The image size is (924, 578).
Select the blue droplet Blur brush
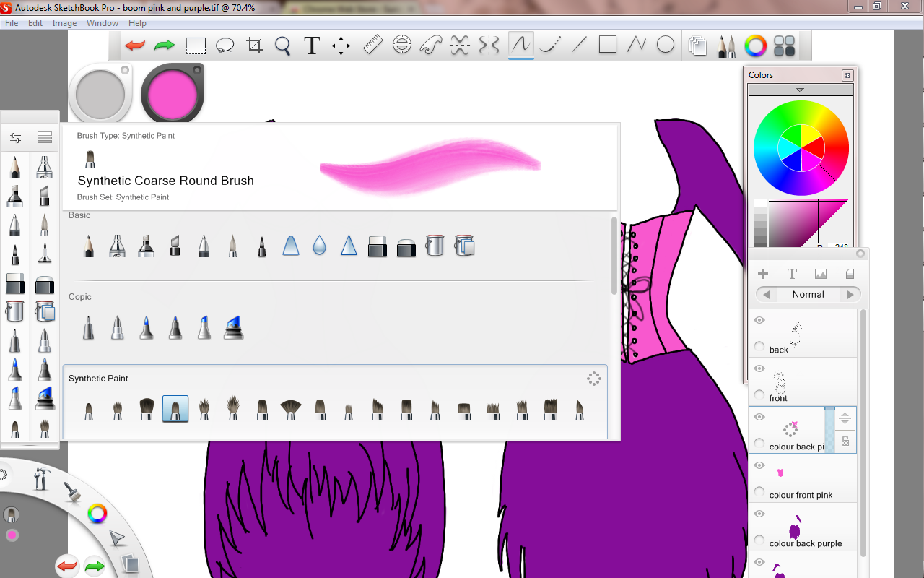pyautogui.click(x=319, y=246)
